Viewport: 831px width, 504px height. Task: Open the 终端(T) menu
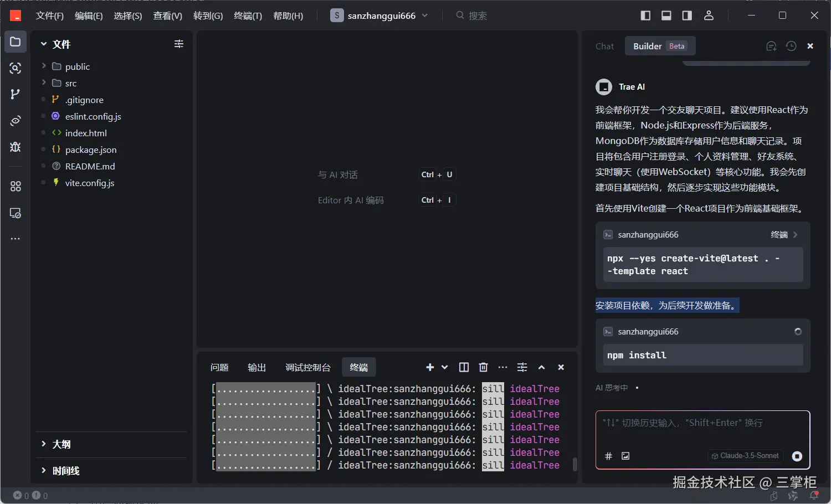248,16
